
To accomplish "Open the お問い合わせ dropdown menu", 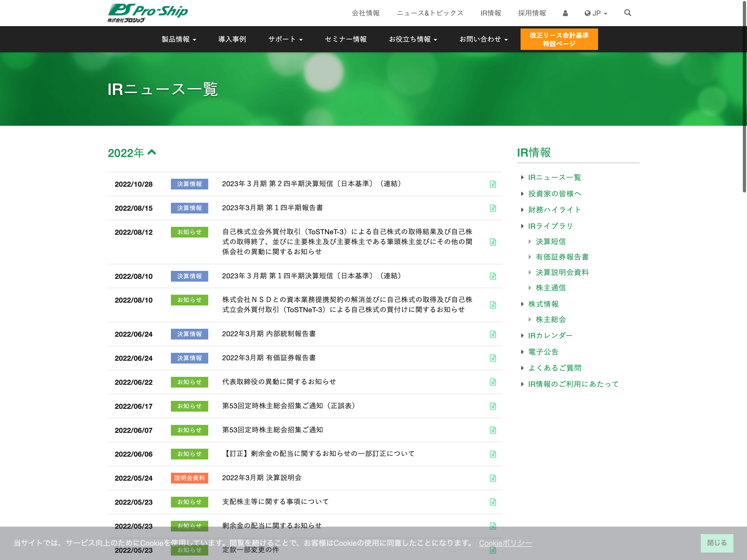I will [483, 39].
